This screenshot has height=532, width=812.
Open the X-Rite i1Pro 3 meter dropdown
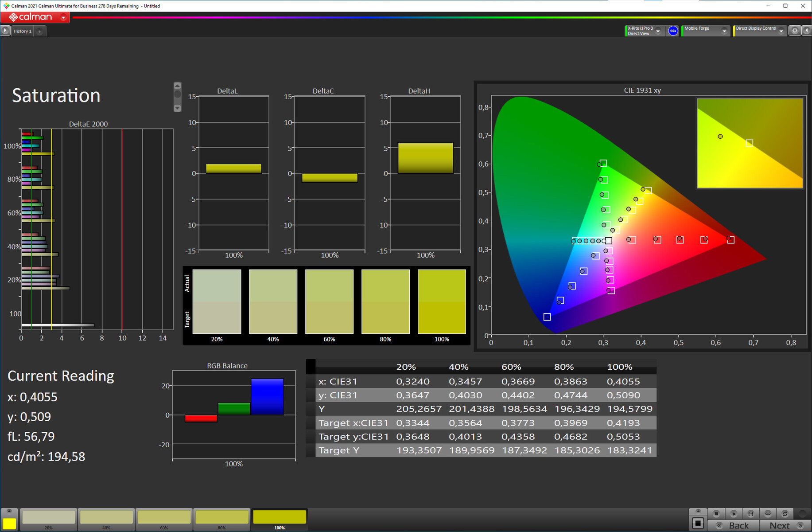tap(658, 31)
